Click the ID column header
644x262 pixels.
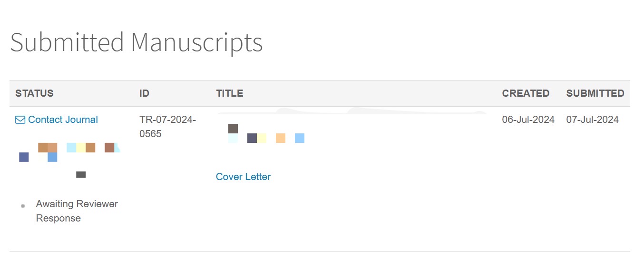coord(145,93)
